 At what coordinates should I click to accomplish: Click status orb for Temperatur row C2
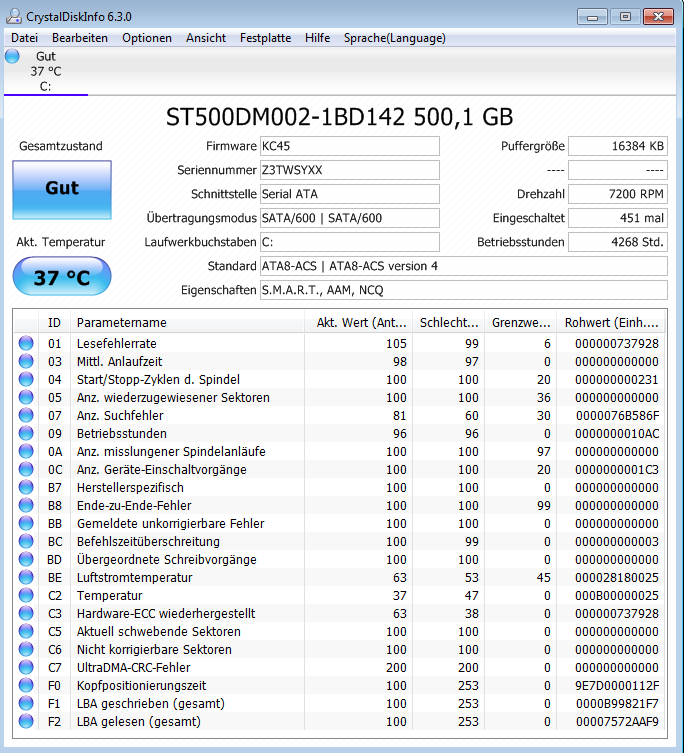pyautogui.click(x=26, y=595)
